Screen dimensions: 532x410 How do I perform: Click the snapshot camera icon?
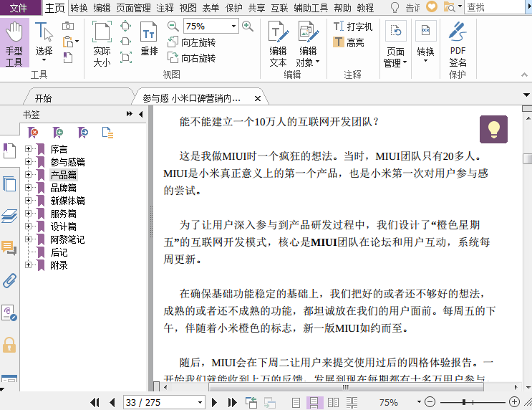68,26
